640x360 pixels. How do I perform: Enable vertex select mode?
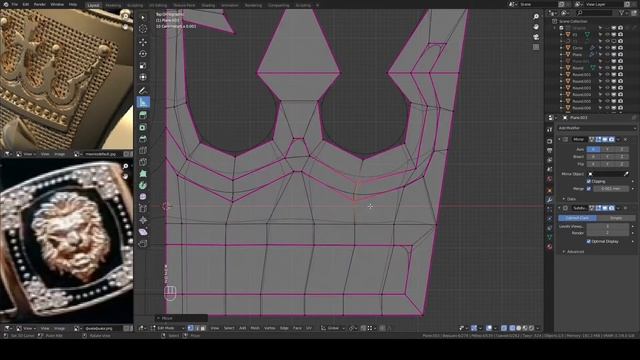(x=190, y=328)
